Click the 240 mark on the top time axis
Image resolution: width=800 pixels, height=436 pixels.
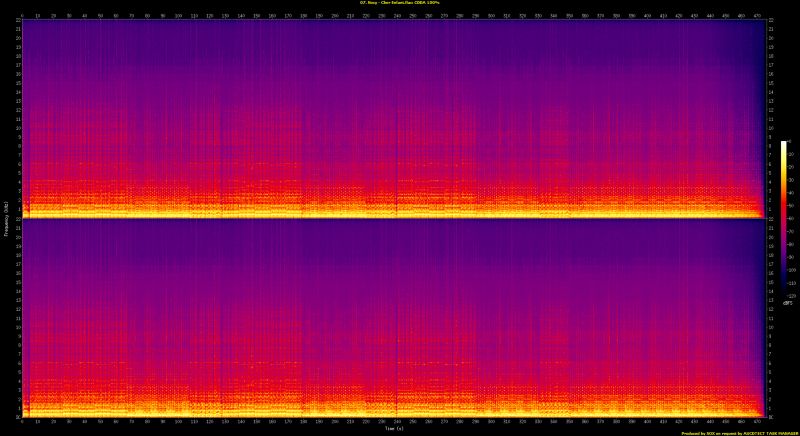pos(397,15)
